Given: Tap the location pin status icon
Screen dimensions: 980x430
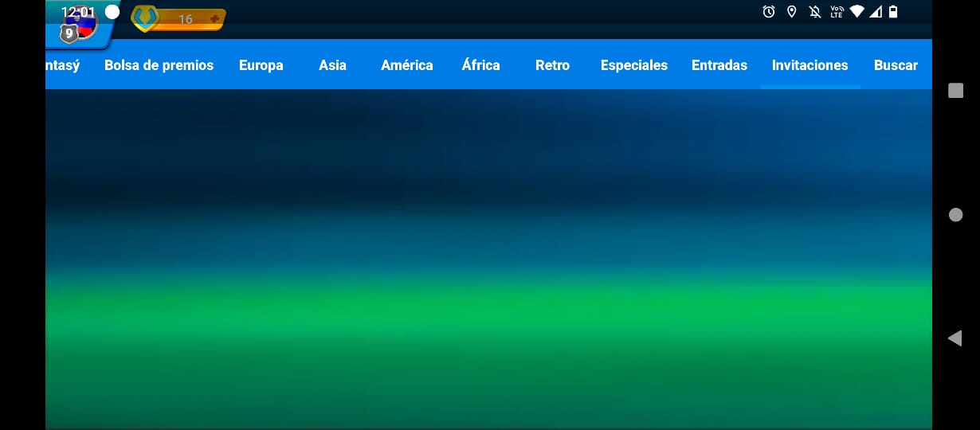Looking at the screenshot, I should [791, 11].
